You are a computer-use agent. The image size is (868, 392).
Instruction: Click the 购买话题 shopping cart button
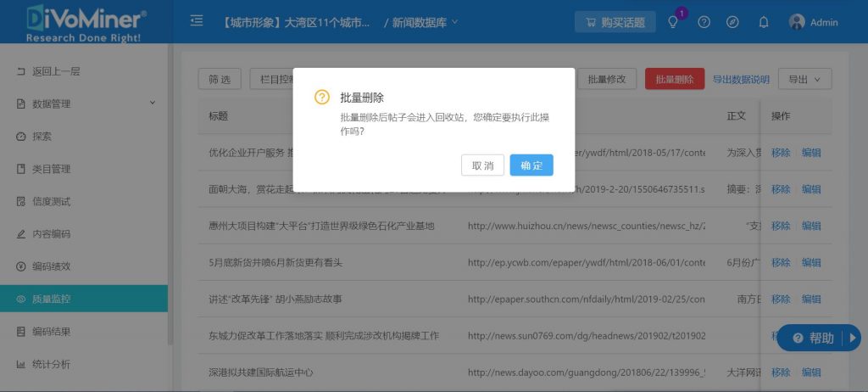point(615,23)
